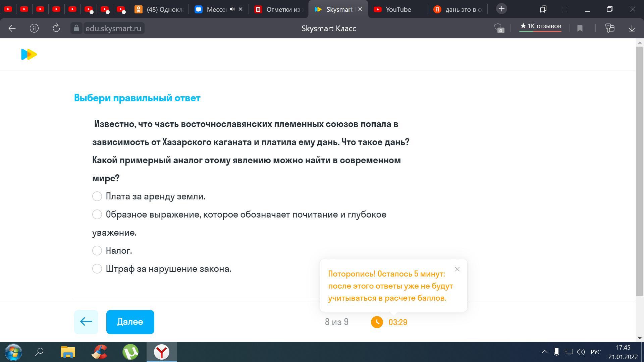Switch to the YouTube tab

tap(398, 9)
